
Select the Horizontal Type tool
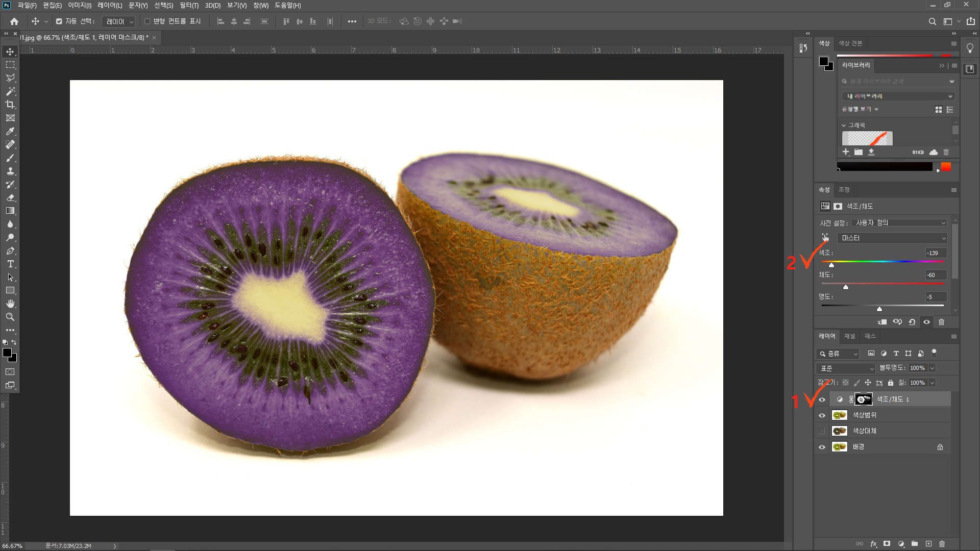(x=10, y=264)
